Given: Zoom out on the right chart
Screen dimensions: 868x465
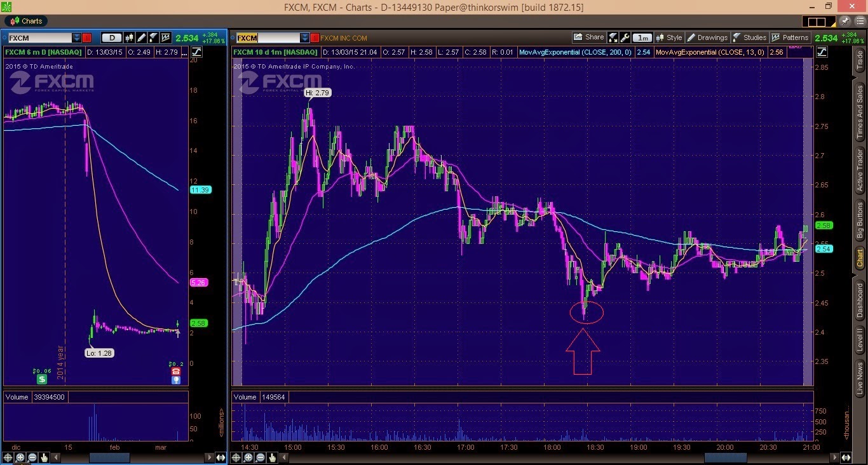Looking at the screenshot, I should tap(260, 457).
